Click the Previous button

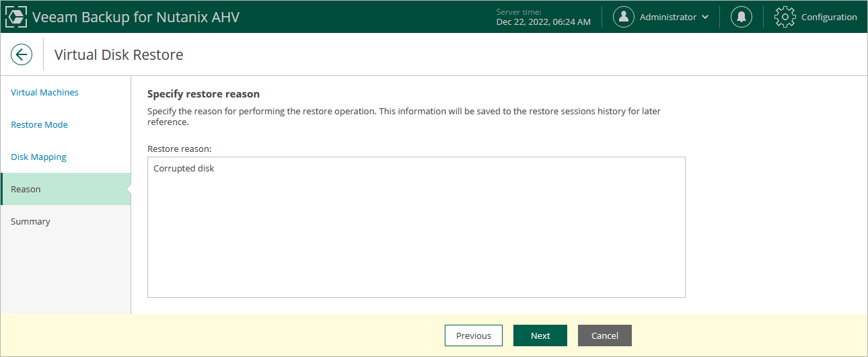[474, 335]
